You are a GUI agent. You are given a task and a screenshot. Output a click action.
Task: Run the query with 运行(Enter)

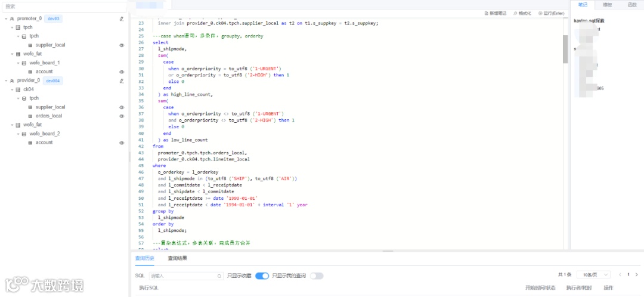(551, 14)
